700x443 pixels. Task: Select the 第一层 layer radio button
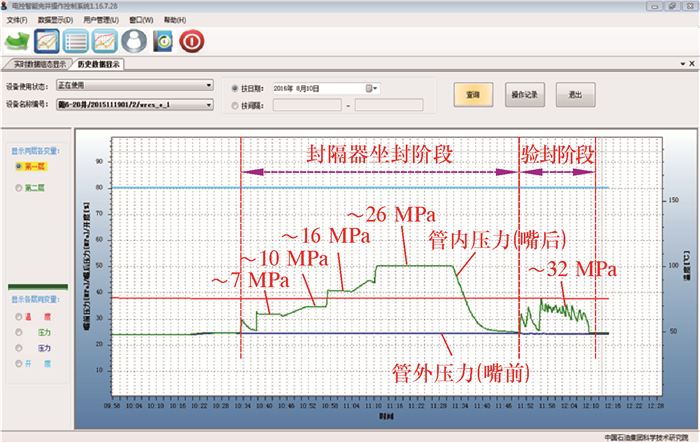(x=18, y=166)
